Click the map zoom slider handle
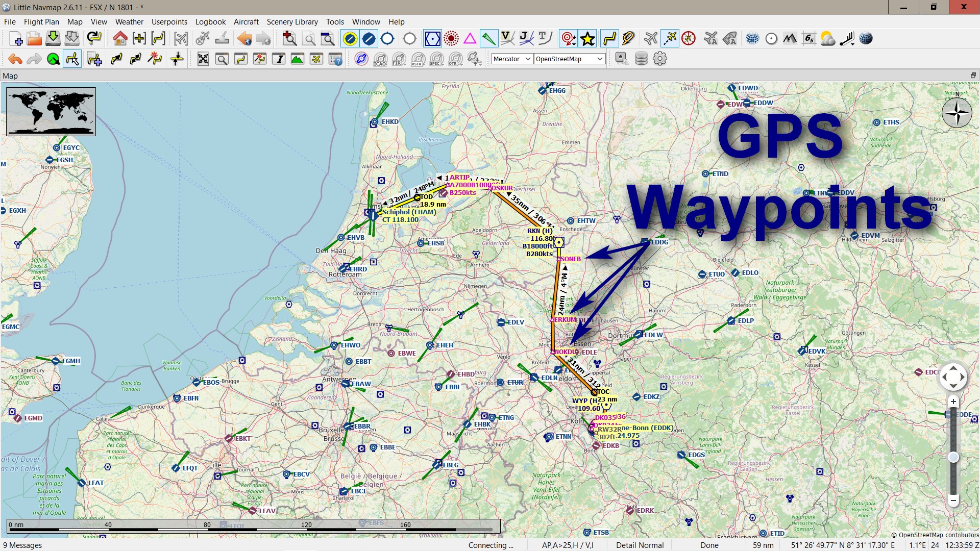 (x=953, y=457)
